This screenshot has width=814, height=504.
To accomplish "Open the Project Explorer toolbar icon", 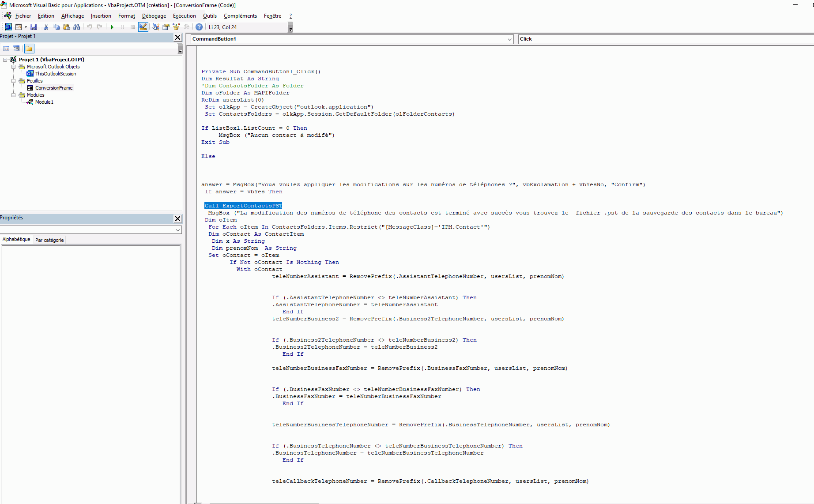I will [x=155, y=27].
